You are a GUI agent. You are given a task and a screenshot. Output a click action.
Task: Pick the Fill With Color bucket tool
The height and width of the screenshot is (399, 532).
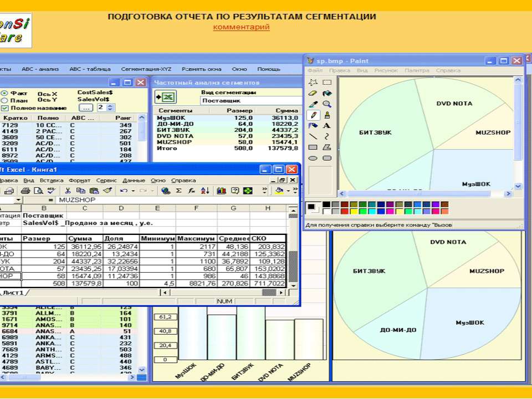click(x=327, y=93)
